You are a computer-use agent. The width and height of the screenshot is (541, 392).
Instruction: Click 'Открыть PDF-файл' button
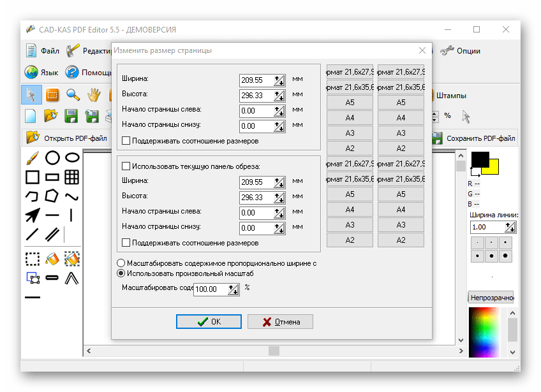[67, 138]
